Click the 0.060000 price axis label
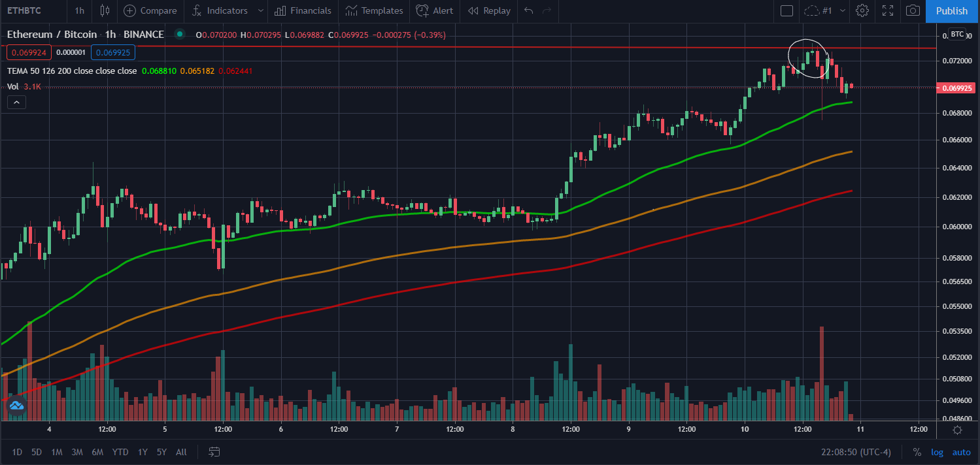 pyautogui.click(x=956, y=227)
